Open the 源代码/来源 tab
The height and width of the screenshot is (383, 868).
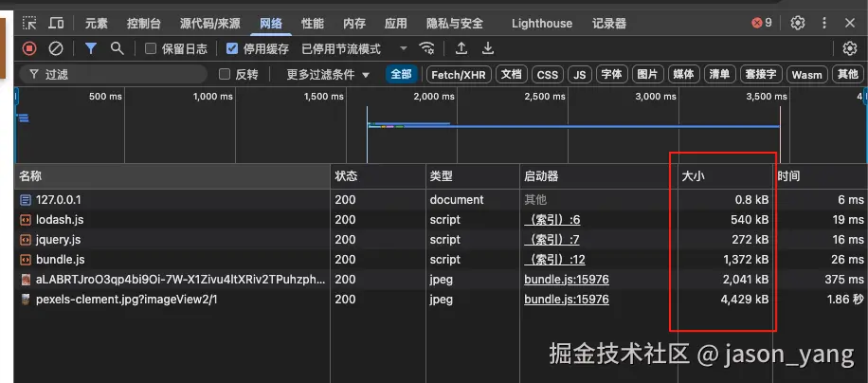point(209,24)
